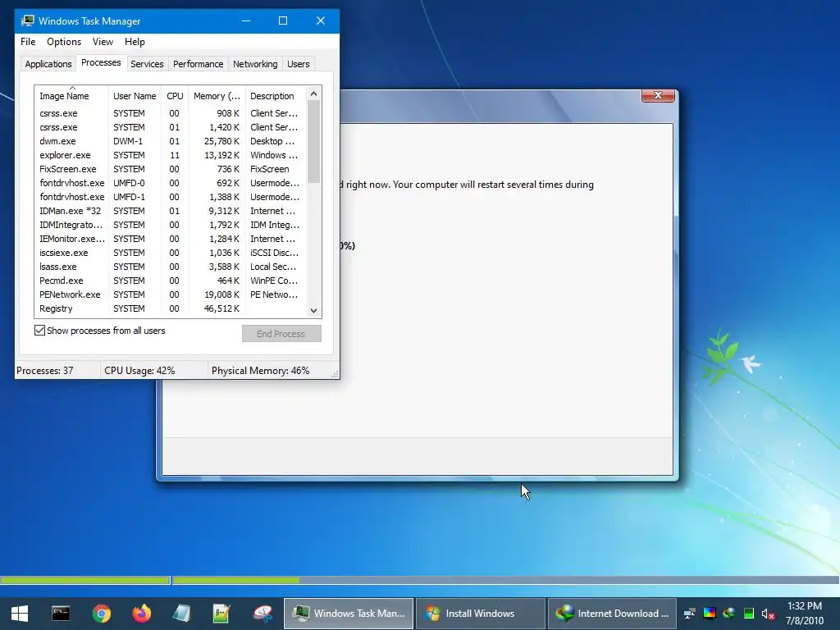Click the network tray icon
The height and width of the screenshot is (630, 840).
click(689, 614)
